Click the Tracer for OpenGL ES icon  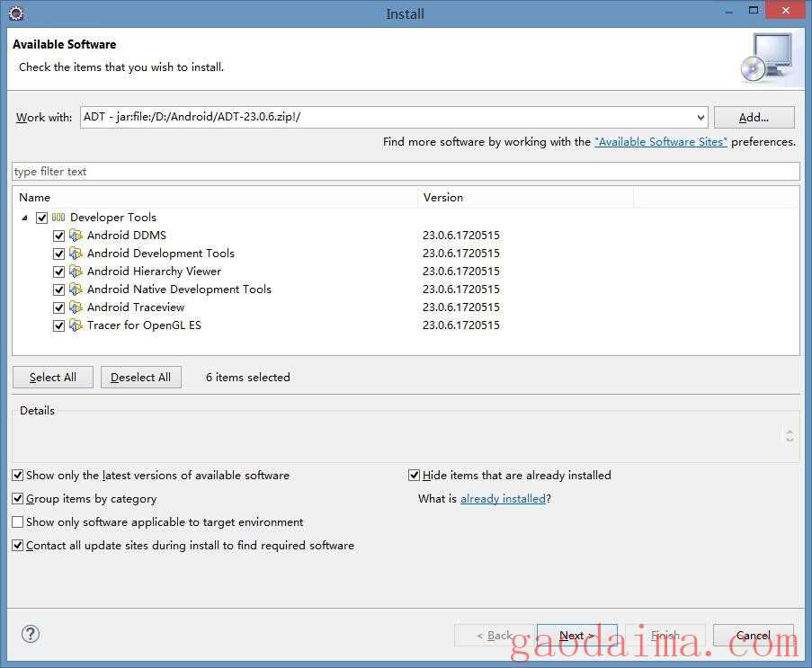[x=76, y=325]
